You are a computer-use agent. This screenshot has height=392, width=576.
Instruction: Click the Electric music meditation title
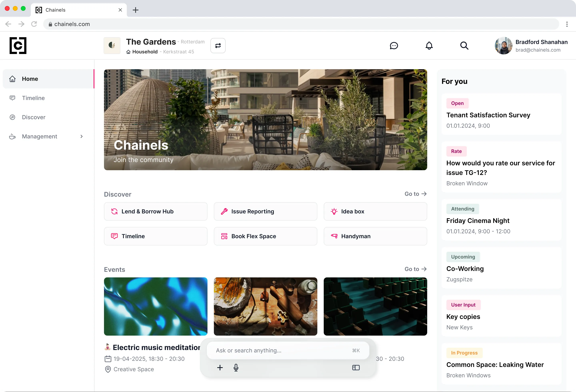point(156,347)
